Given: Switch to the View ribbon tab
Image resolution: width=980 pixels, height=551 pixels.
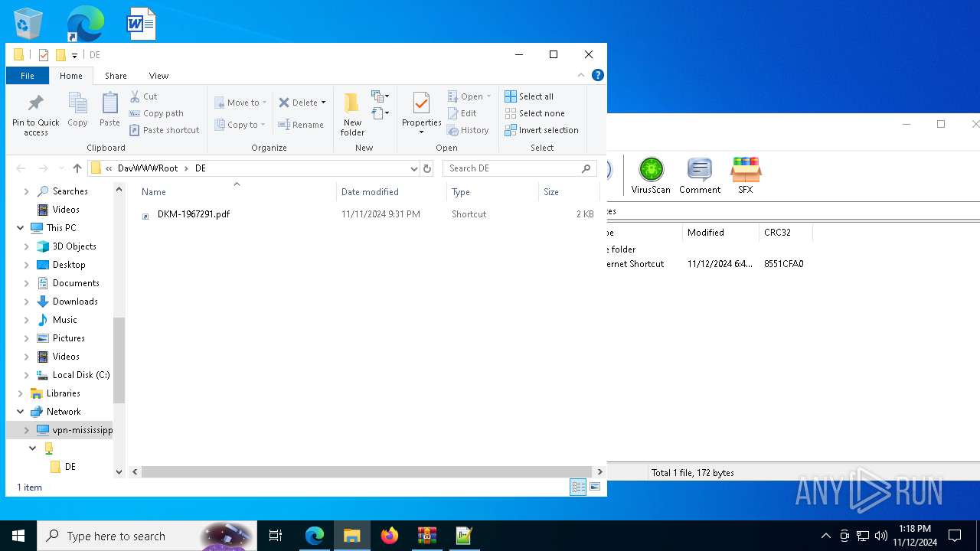Looking at the screenshot, I should 158,76.
